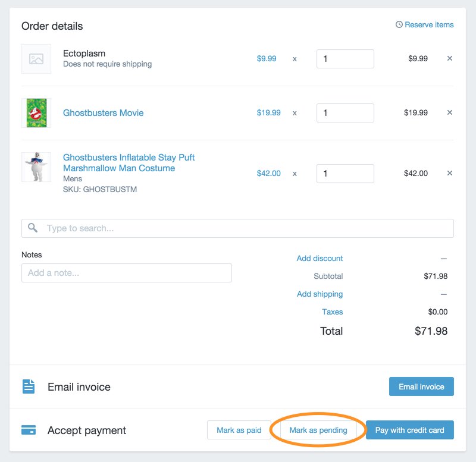This screenshot has height=462, width=476.
Task: Remove Ghostbusters Movie using its X icon
Action: [449, 112]
